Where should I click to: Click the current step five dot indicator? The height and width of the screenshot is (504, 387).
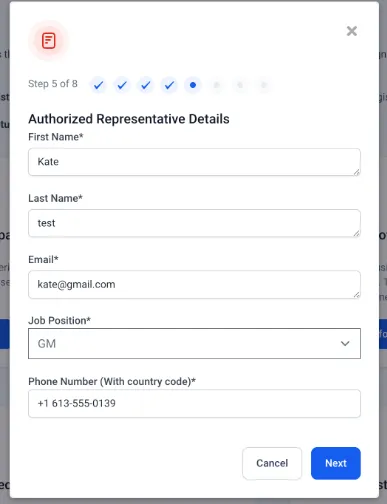(x=193, y=85)
